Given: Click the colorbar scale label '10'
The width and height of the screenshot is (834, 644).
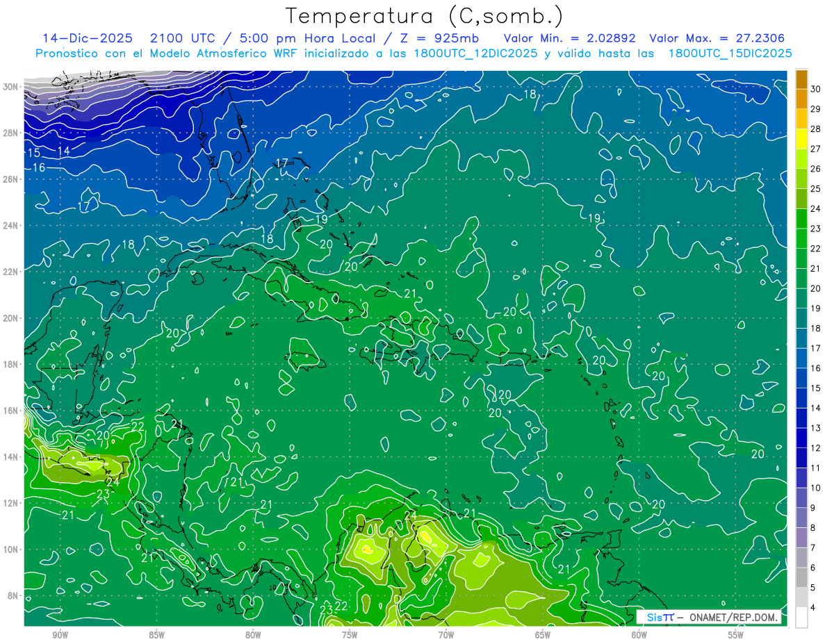Looking at the screenshot, I should 816,488.
